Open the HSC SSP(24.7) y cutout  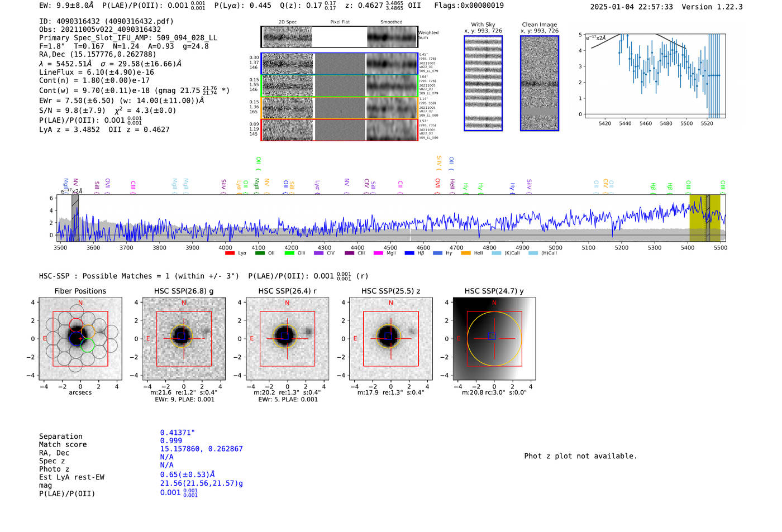494,339
